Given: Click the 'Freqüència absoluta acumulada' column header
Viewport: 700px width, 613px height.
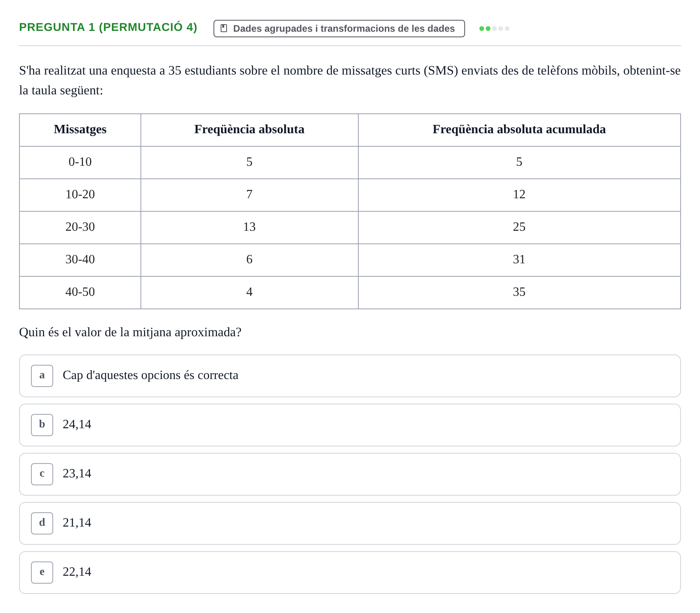Looking at the screenshot, I should point(519,130).
